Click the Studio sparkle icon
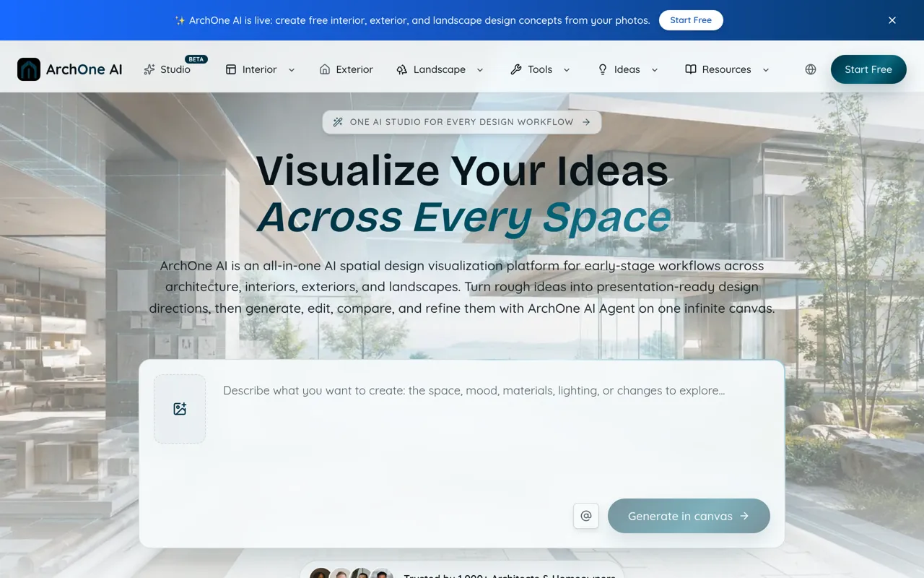Screen dimensions: 924x578 (x=149, y=69)
